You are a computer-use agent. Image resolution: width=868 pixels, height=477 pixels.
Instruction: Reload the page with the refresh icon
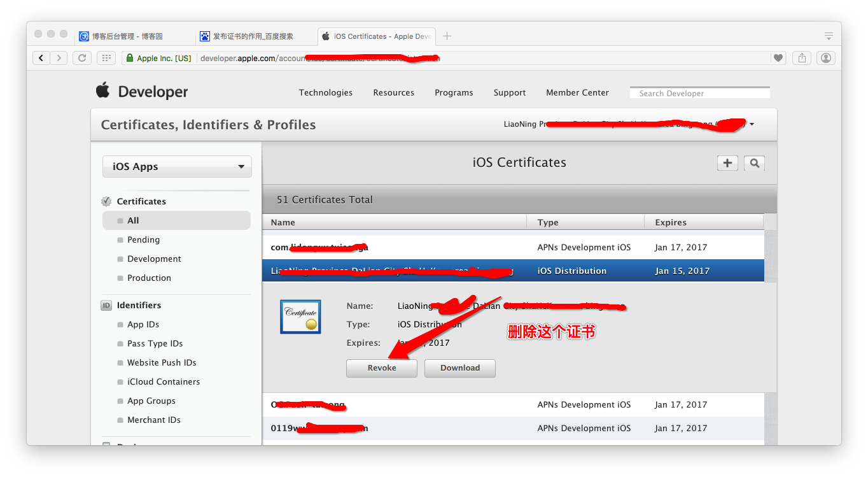pyautogui.click(x=82, y=58)
